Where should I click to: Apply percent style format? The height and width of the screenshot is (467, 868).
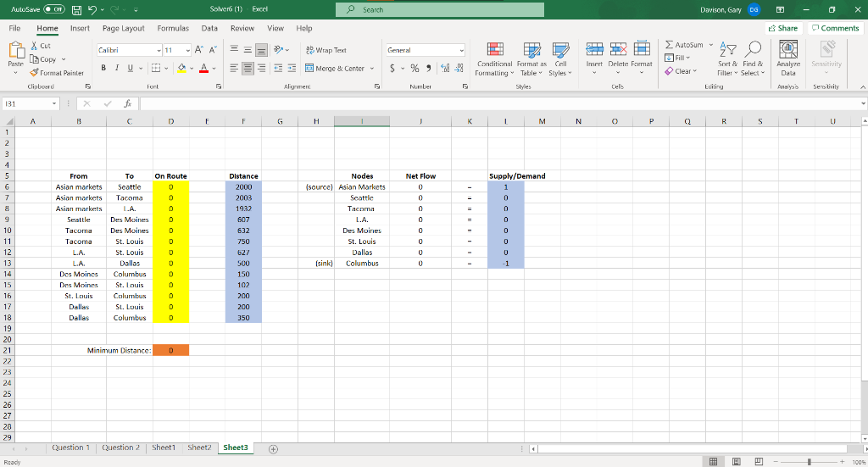coord(414,68)
